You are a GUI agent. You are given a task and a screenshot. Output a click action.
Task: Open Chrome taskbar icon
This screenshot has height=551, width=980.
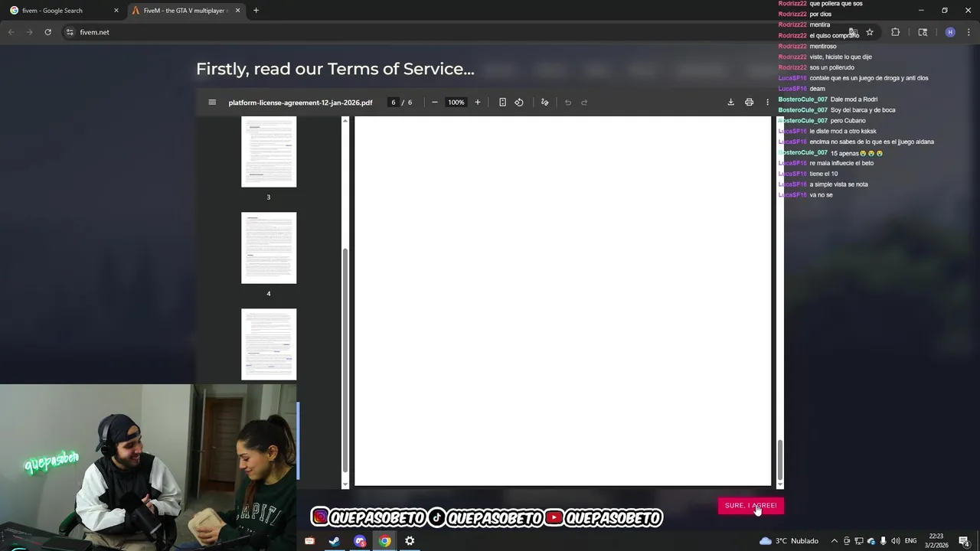coord(385,541)
